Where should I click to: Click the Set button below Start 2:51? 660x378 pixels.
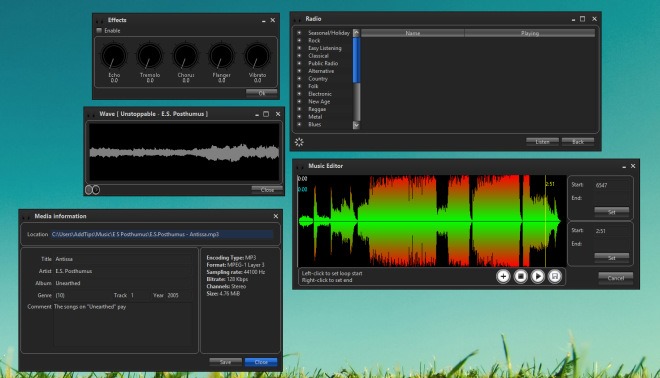[612, 257]
